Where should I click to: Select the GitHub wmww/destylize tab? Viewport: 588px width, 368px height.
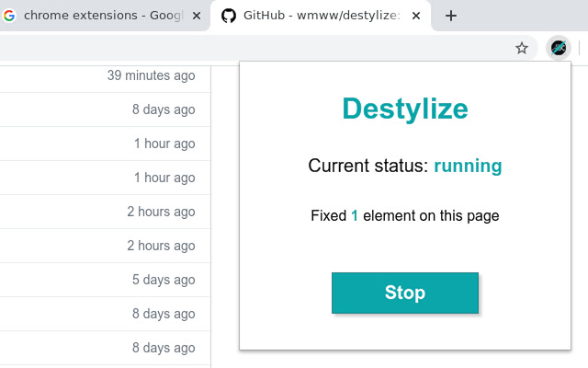pos(321,16)
